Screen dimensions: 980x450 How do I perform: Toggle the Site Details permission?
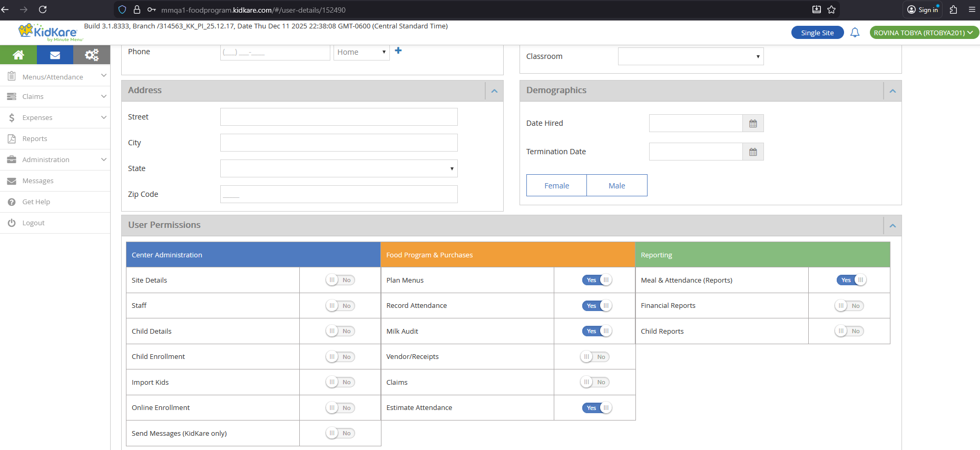point(340,280)
